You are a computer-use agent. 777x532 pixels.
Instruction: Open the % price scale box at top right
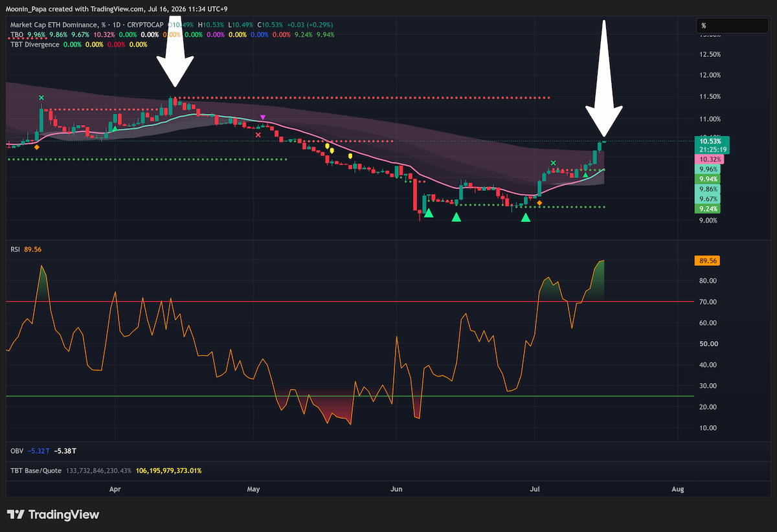coord(733,25)
